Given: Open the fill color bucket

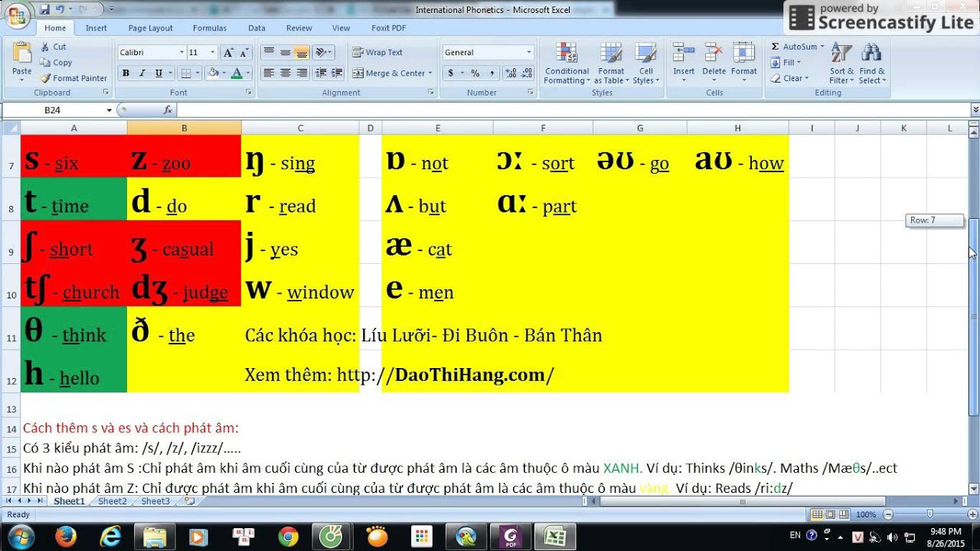Looking at the screenshot, I should coord(214,73).
